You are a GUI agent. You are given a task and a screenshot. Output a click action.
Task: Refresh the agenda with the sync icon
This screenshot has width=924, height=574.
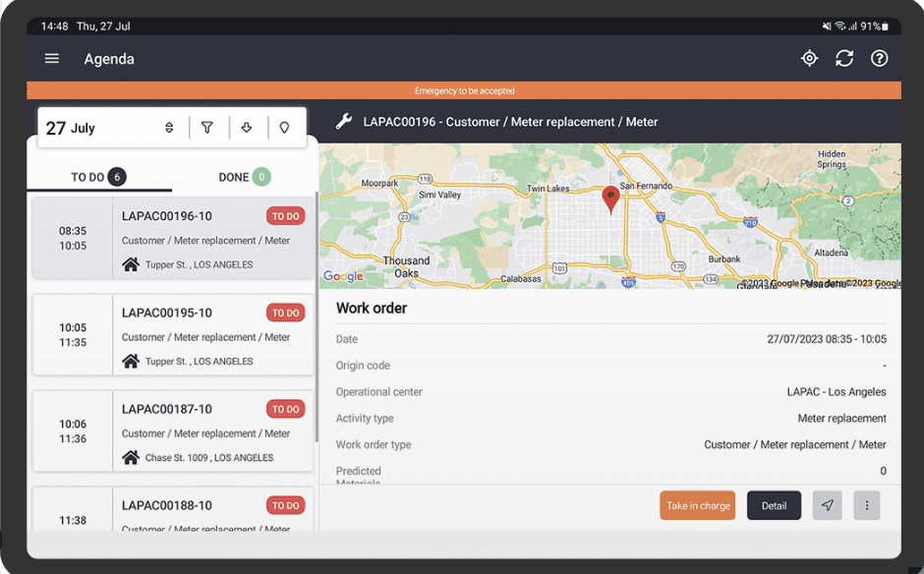[844, 58]
